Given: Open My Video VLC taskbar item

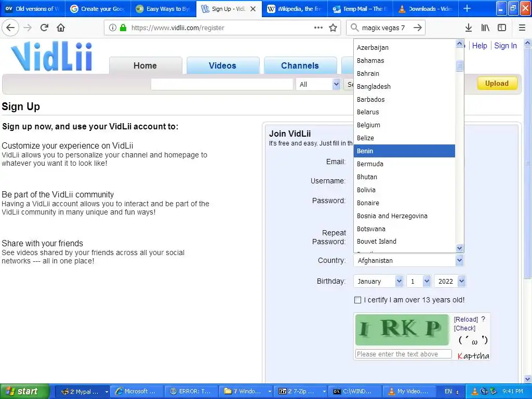Looking at the screenshot, I should point(409,391).
